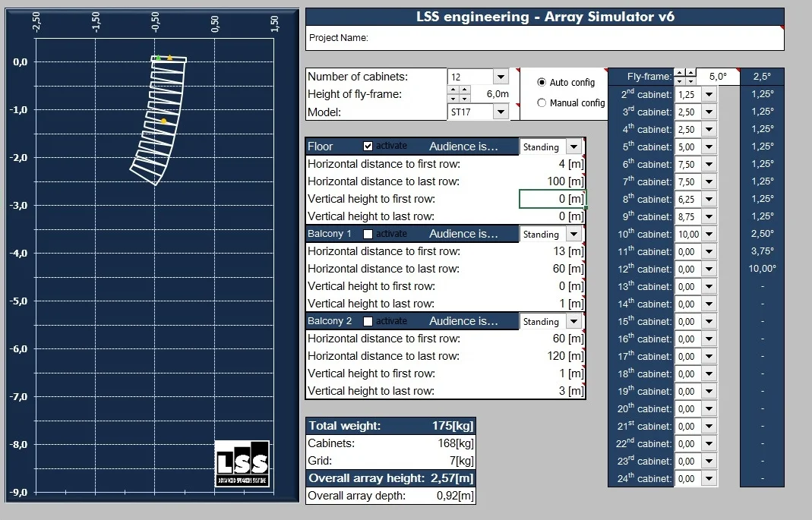812x520 pixels.
Task: Open the 24th cabinet angle dropdown
Action: (x=709, y=479)
